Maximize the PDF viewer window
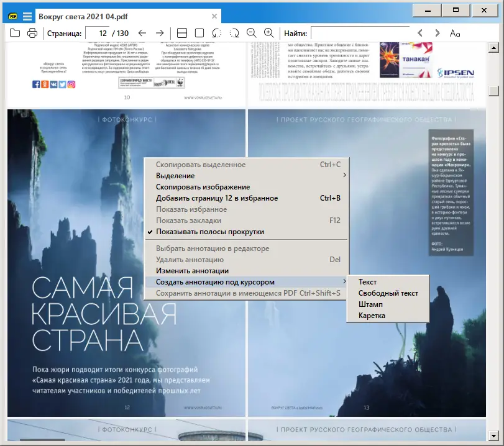The width and height of the screenshot is (504, 446). [456, 11]
